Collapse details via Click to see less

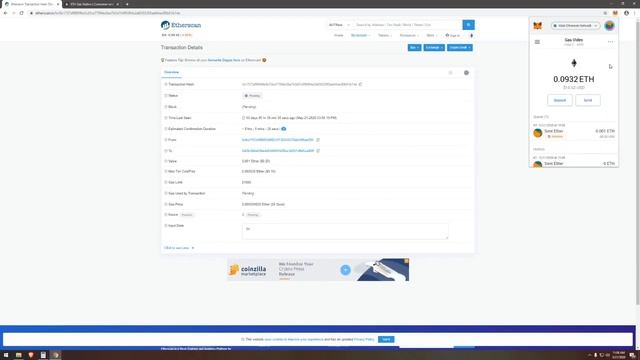(x=179, y=248)
